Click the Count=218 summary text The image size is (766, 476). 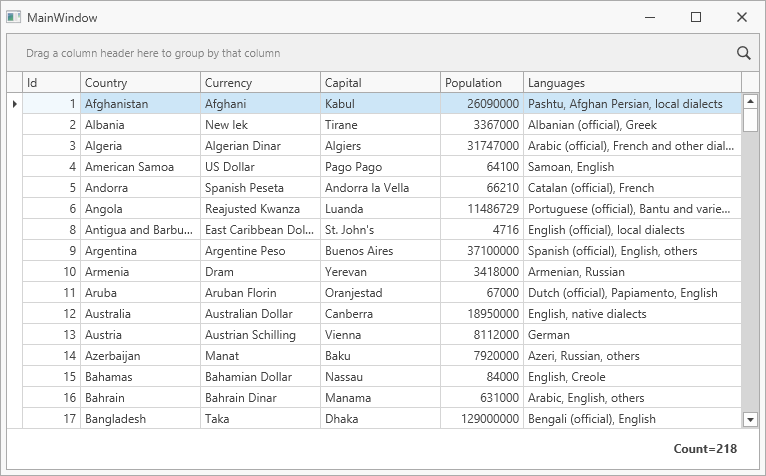click(x=705, y=449)
